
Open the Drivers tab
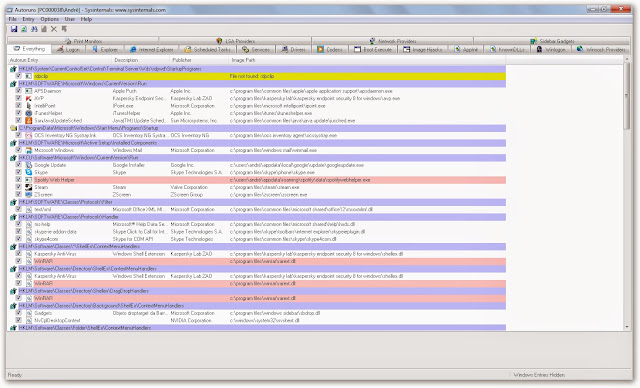coord(294,49)
